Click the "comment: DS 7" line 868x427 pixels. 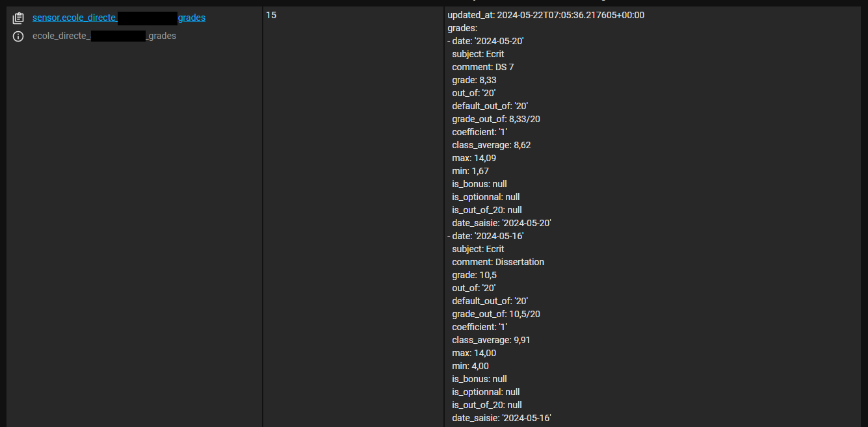[x=482, y=67]
